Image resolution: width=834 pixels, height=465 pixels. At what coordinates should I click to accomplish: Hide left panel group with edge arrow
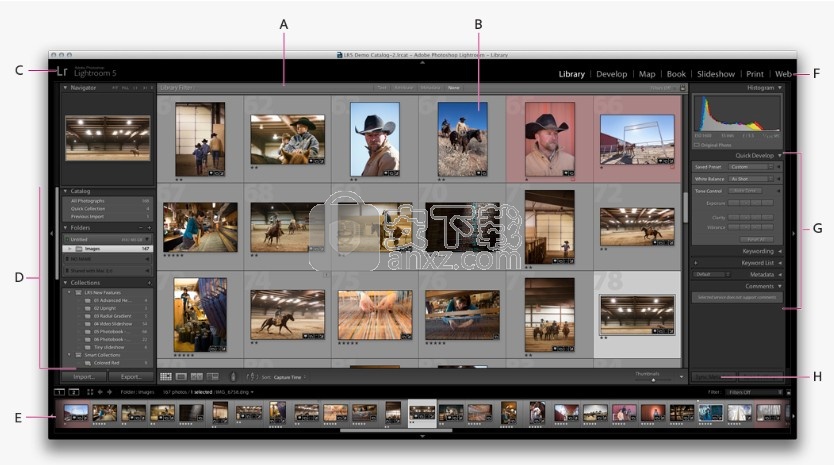(x=52, y=233)
